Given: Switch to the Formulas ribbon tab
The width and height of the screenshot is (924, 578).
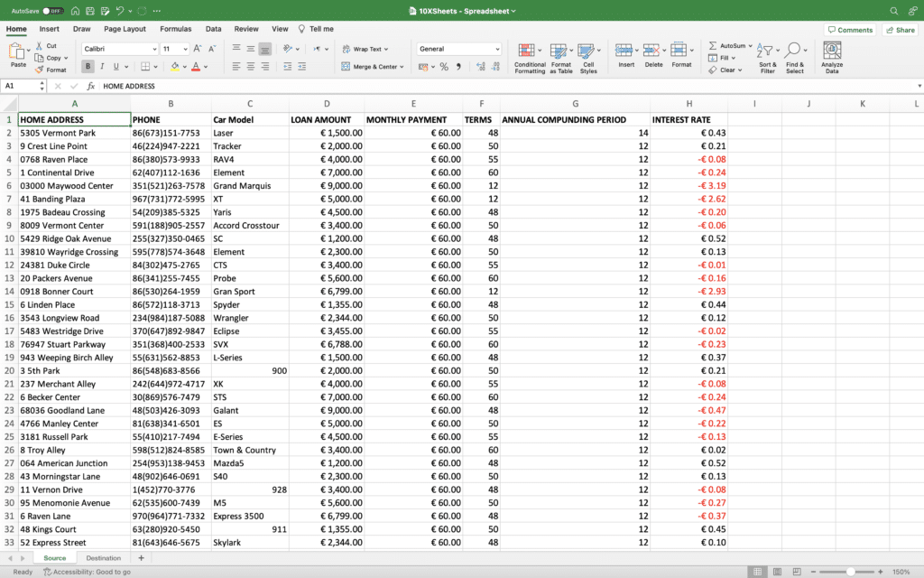Looking at the screenshot, I should [176, 28].
